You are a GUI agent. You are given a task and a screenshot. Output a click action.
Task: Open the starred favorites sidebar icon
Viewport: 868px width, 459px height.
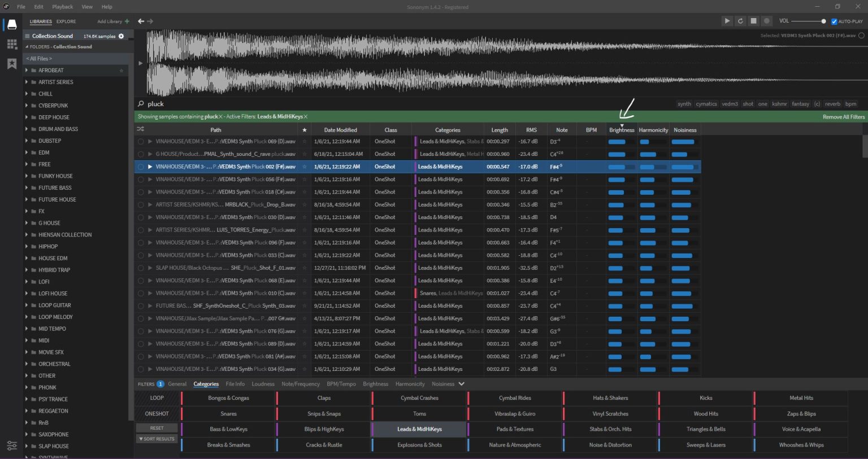click(12, 64)
